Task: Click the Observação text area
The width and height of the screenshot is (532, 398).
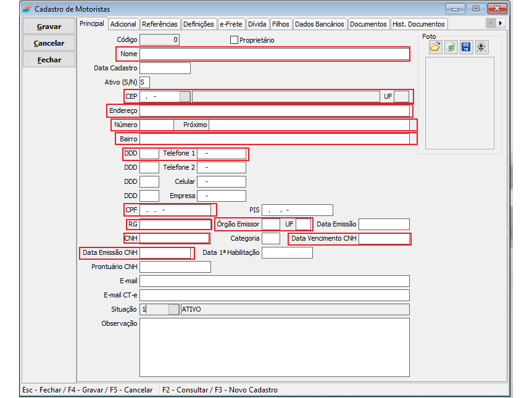Action: click(274, 347)
